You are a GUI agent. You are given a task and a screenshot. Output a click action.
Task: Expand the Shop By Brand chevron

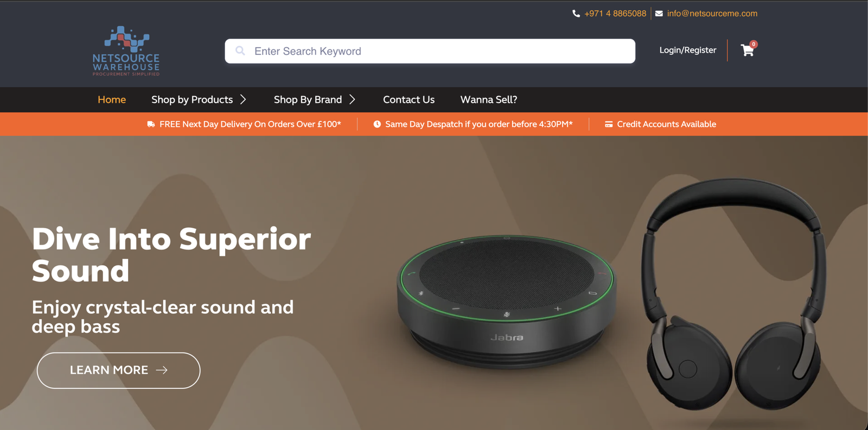[352, 99]
